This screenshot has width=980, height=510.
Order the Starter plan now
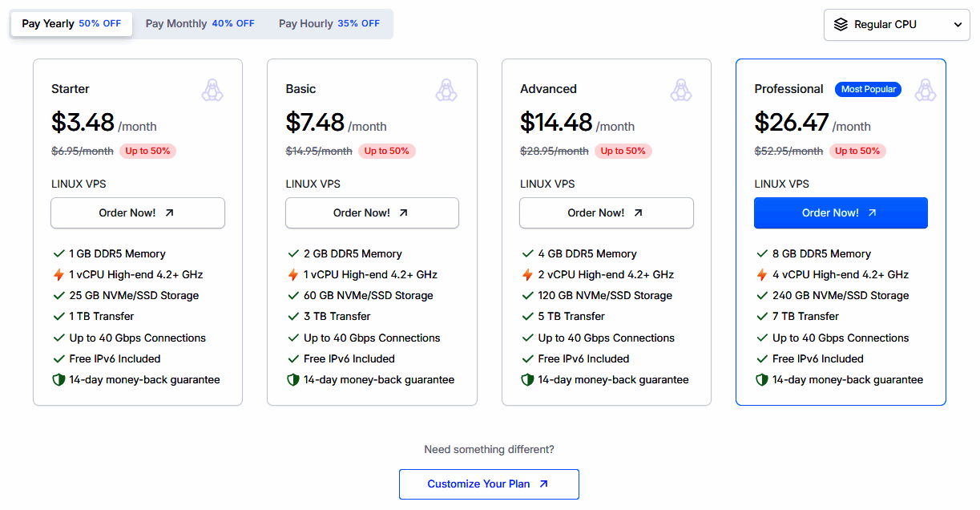coord(137,213)
